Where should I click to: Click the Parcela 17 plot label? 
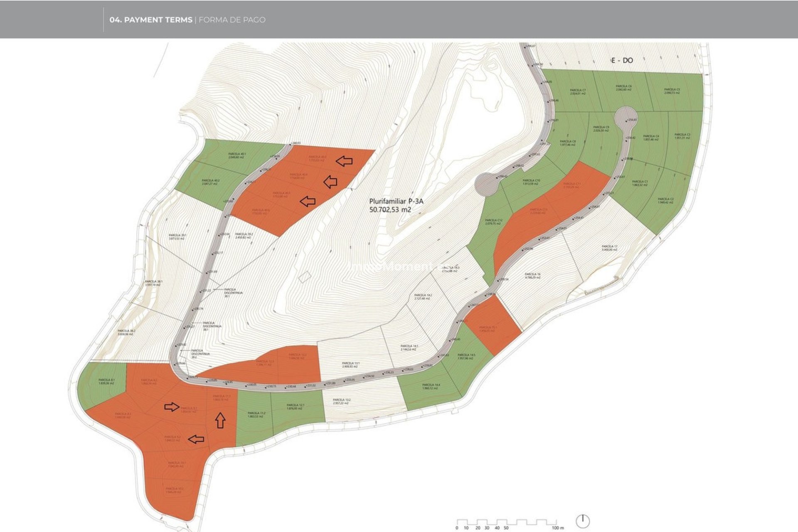pyautogui.click(x=609, y=248)
